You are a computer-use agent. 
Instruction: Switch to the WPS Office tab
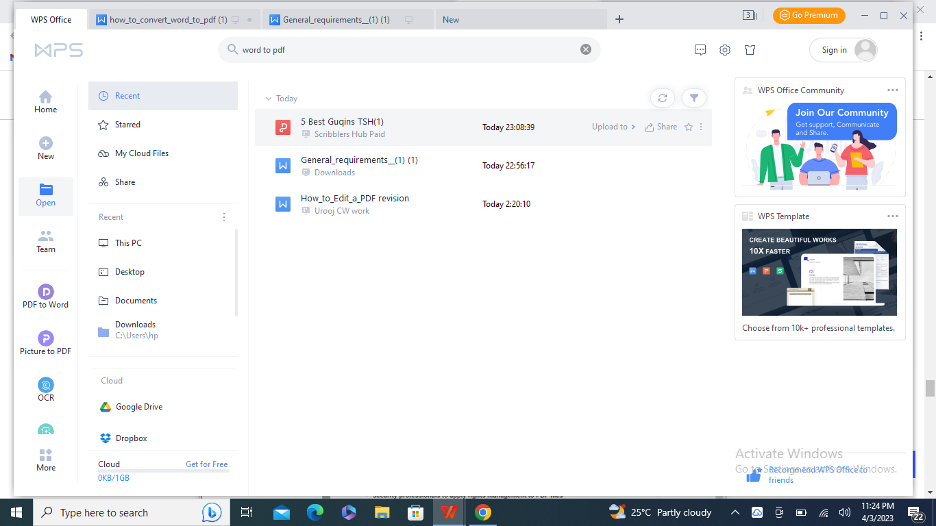(51, 19)
